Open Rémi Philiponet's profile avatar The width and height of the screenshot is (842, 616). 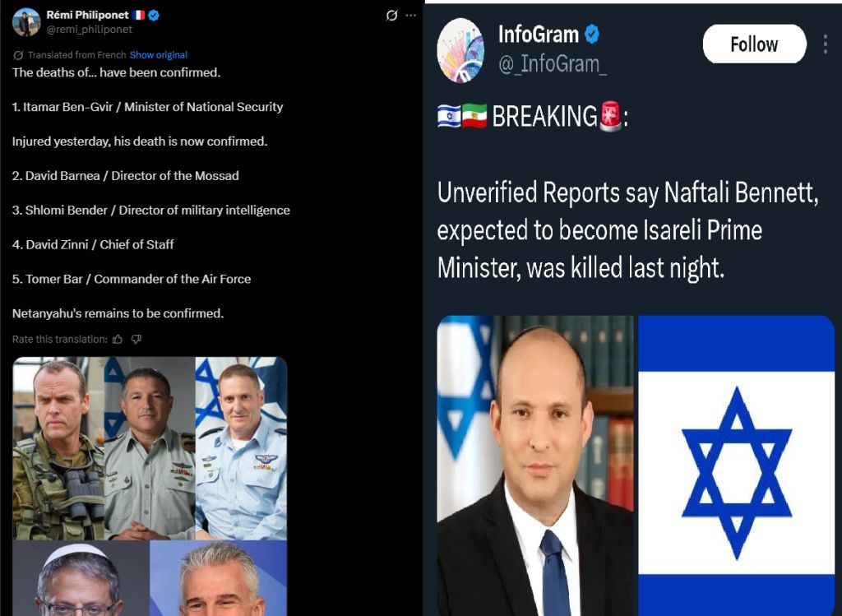[26, 22]
